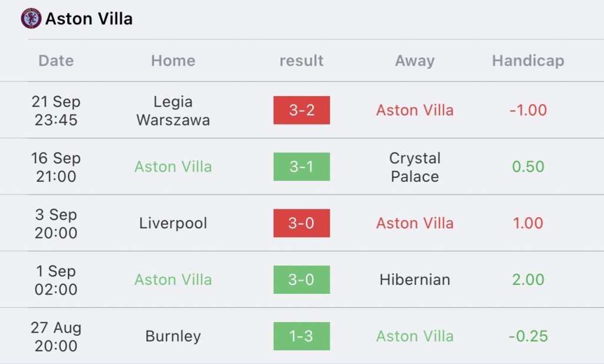Click the Hibernian team name
The image size is (604, 364).
(415, 280)
